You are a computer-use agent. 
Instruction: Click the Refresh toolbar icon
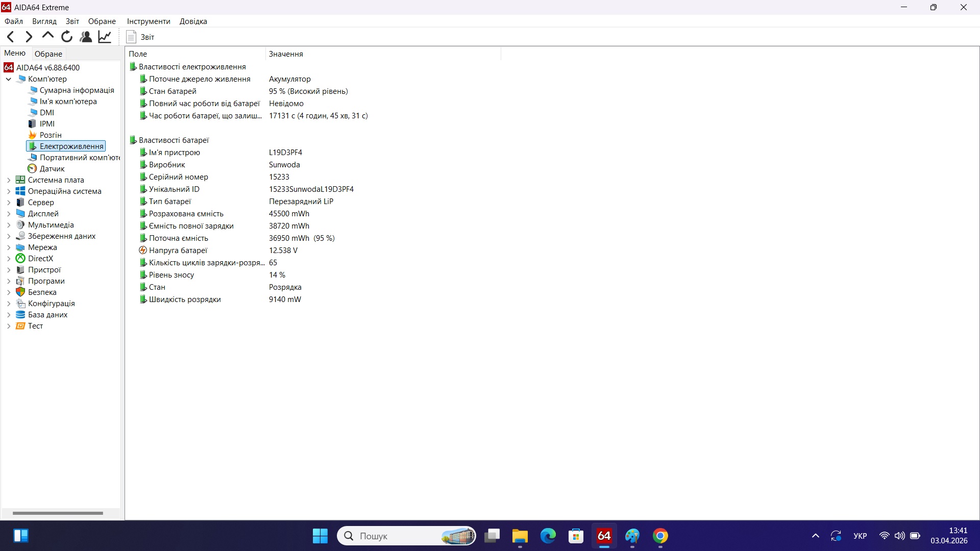tap(66, 37)
